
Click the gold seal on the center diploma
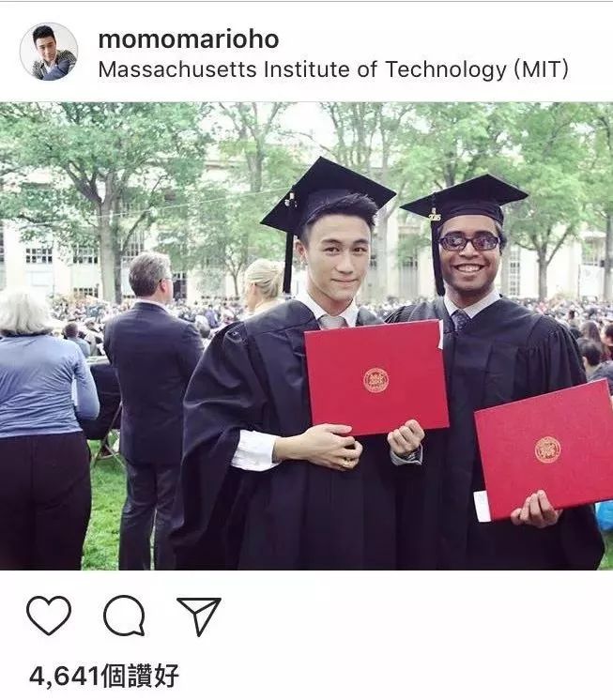tap(375, 380)
